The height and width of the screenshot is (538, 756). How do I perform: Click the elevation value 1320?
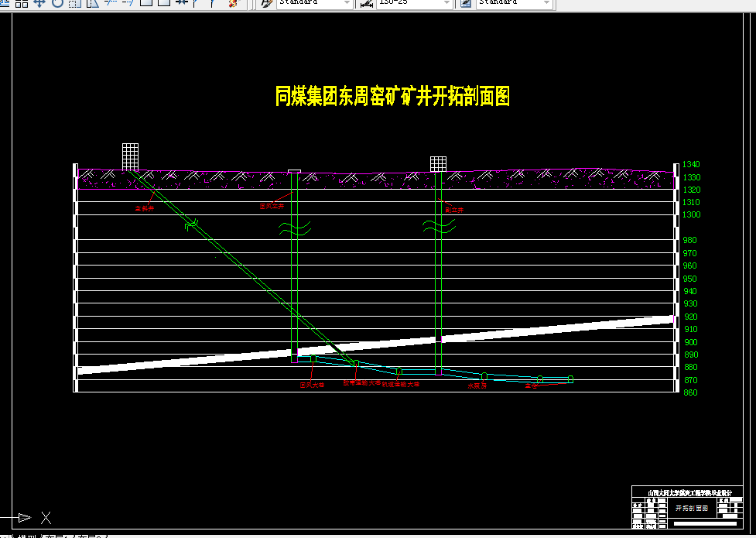(x=692, y=190)
